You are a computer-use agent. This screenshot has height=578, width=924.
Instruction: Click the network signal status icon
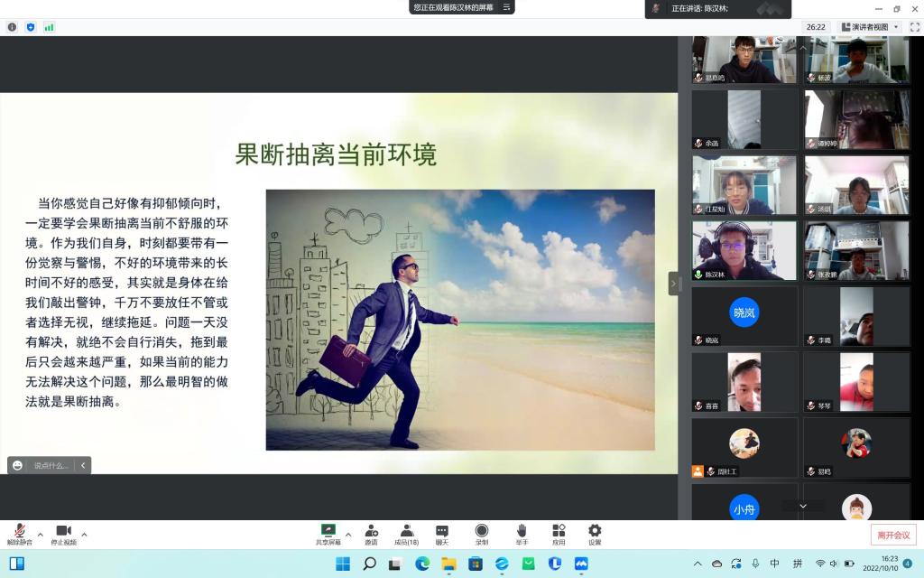(49, 27)
